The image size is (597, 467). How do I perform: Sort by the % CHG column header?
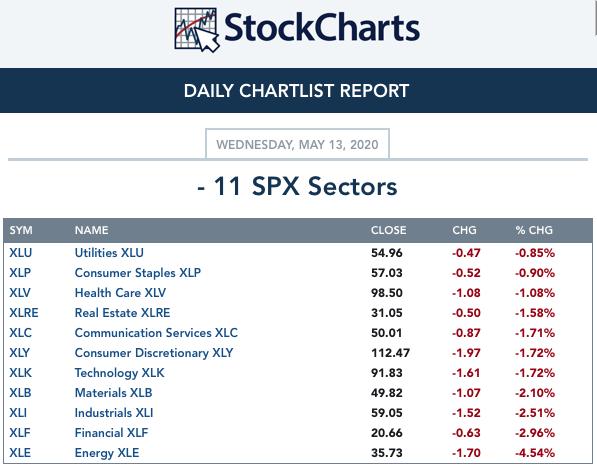(x=534, y=230)
